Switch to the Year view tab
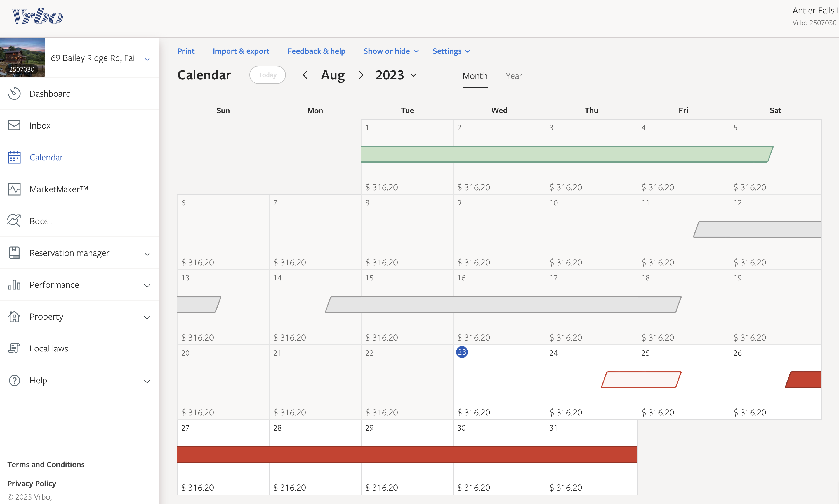Screen dimensions: 839x504 click(x=513, y=76)
